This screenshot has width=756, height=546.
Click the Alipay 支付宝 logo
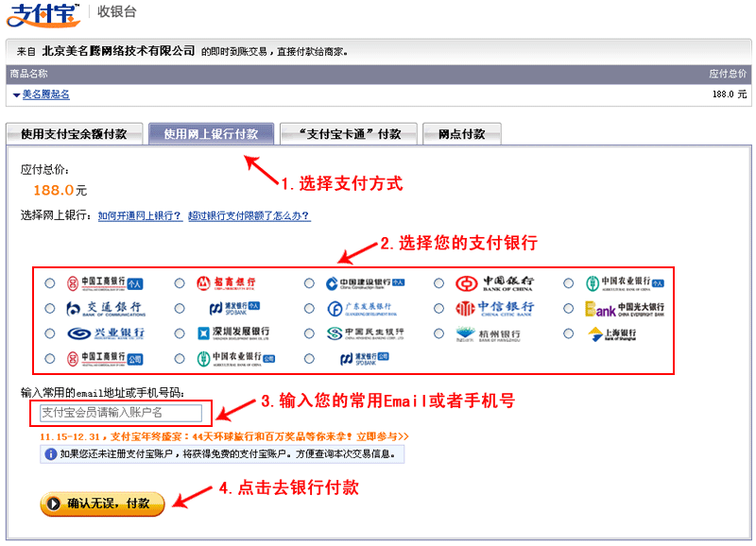click(43, 14)
